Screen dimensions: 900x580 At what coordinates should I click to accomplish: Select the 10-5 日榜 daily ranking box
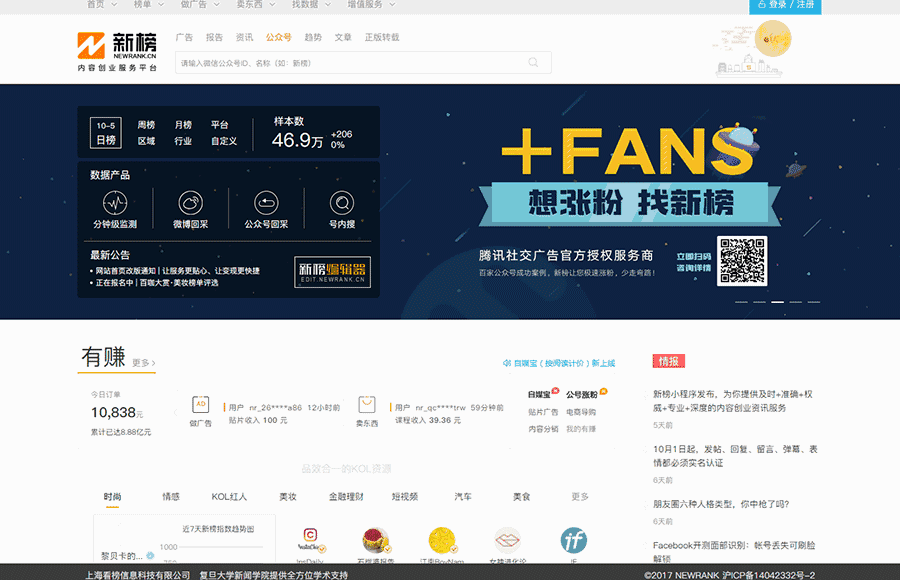[106, 132]
